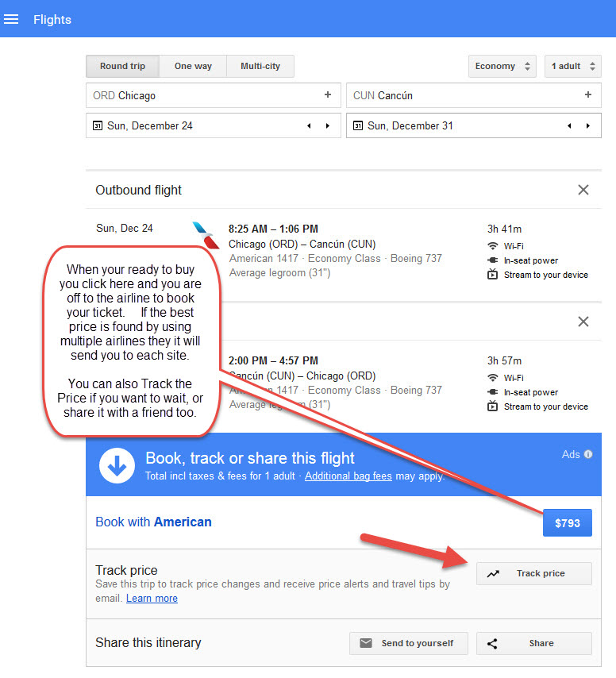The width and height of the screenshot is (616, 678).
Task: Click the Flights title in header
Action: [52, 20]
